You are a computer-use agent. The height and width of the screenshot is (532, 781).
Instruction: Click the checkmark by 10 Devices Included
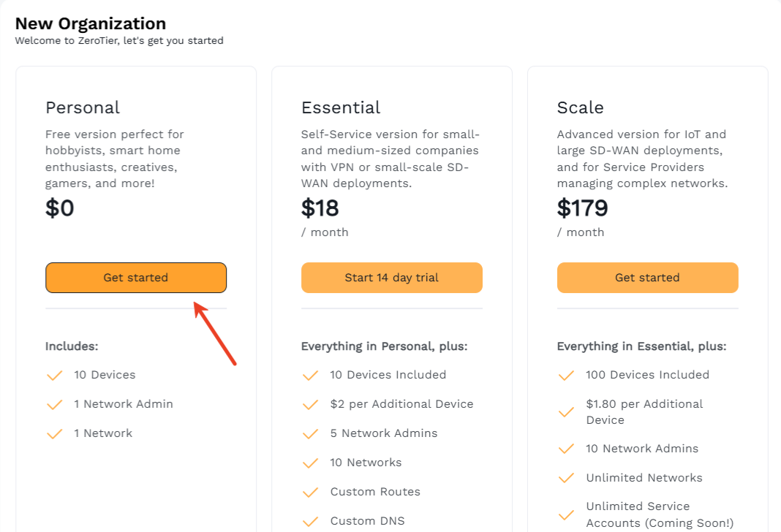(311, 376)
